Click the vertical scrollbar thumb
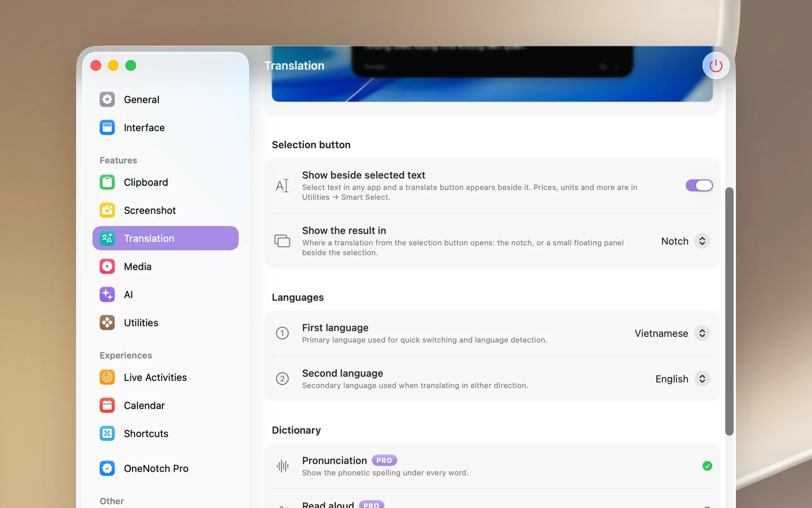The height and width of the screenshot is (508, 812). [x=729, y=311]
